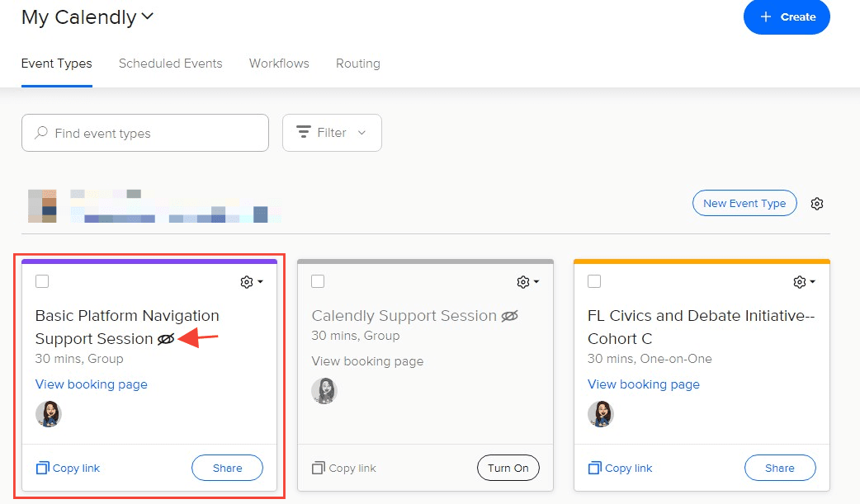Copy link for FL Civics and Debate Initiative

(620, 468)
